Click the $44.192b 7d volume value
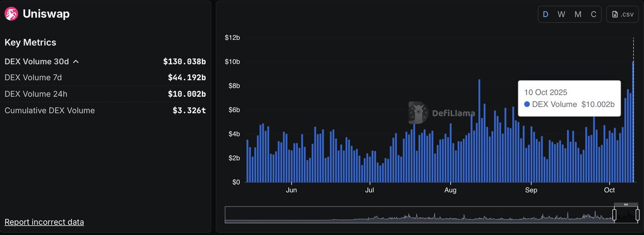Viewport: 644px width, 235px height. 187,78
